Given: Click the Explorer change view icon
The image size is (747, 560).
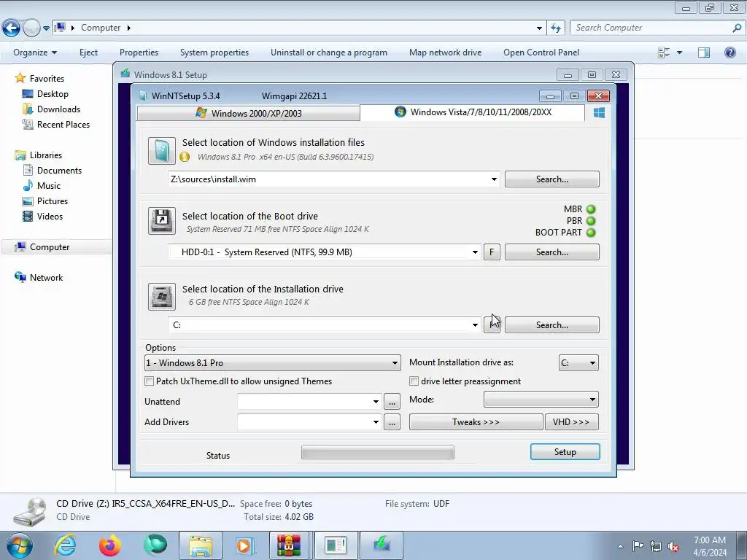Looking at the screenshot, I should point(664,52).
